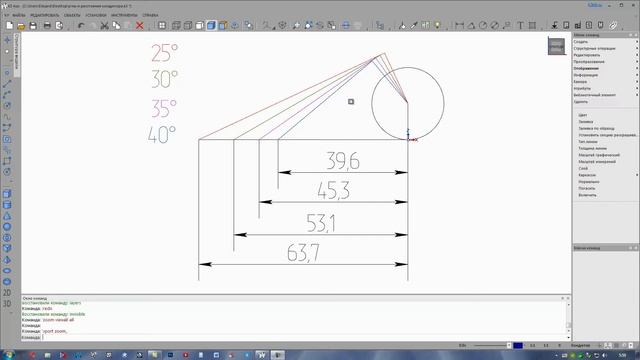Open the dropdown at command line end
The image size is (640, 360).
pyautogui.click(x=568, y=338)
